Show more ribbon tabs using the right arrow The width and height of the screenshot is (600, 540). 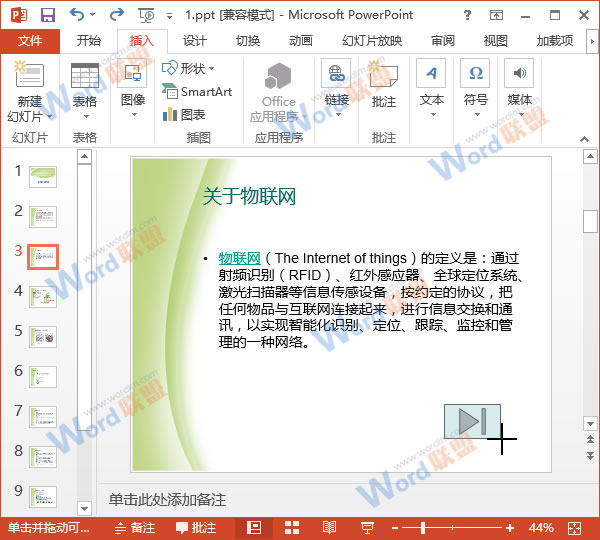(x=592, y=41)
